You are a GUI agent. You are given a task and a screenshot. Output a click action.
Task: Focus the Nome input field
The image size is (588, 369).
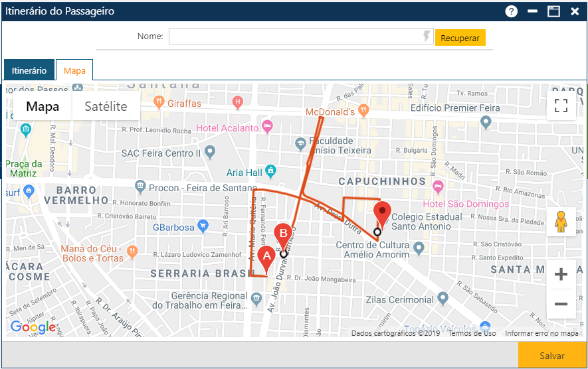click(301, 37)
